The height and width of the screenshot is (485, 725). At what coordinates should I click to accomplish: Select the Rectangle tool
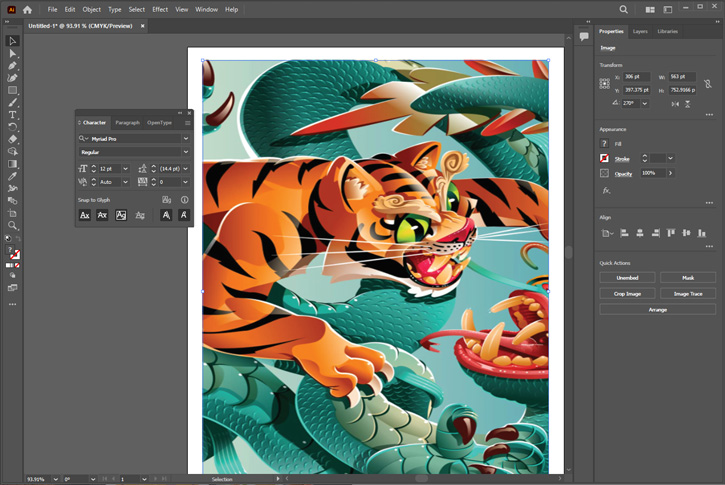point(12,90)
